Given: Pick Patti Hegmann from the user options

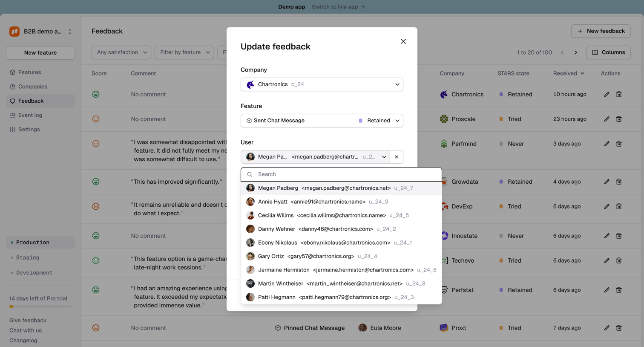Looking at the screenshot, I should [341, 297].
